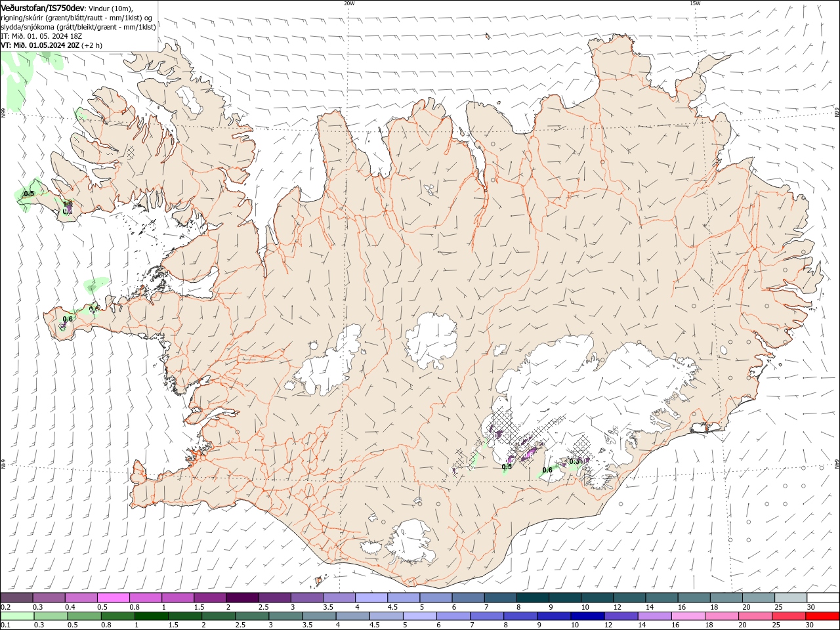Click the 12 teal-gray swatch, upper legend

click(x=630, y=598)
